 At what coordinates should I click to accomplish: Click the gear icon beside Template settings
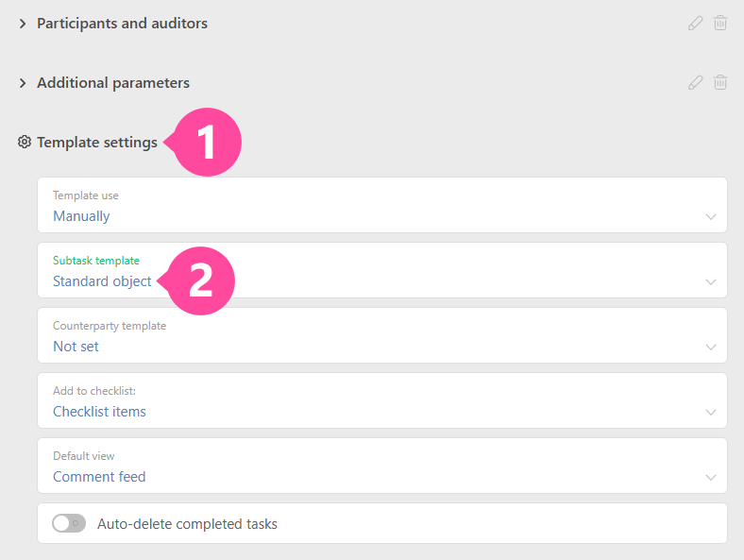tap(25, 143)
